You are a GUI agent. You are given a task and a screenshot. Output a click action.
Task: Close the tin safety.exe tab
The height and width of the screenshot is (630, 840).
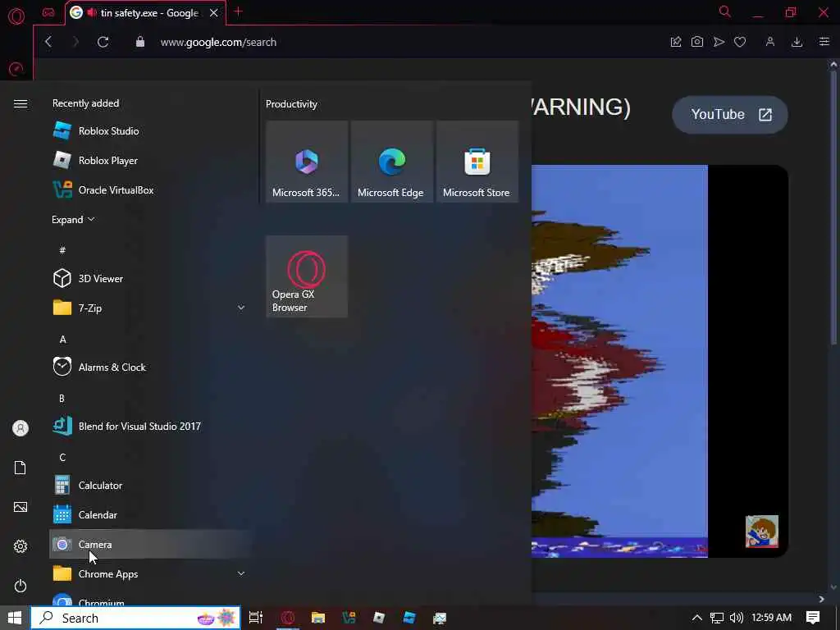pos(214,13)
